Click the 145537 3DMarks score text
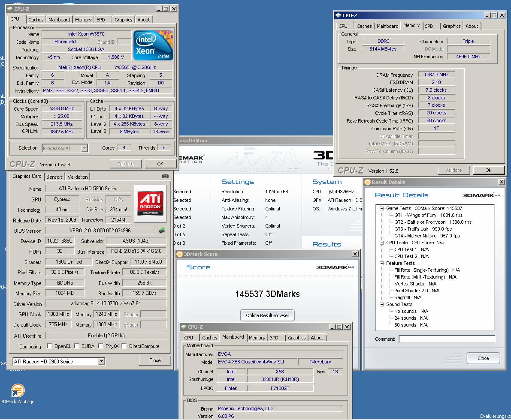Viewport: 511px width, 420px height. (x=267, y=294)
